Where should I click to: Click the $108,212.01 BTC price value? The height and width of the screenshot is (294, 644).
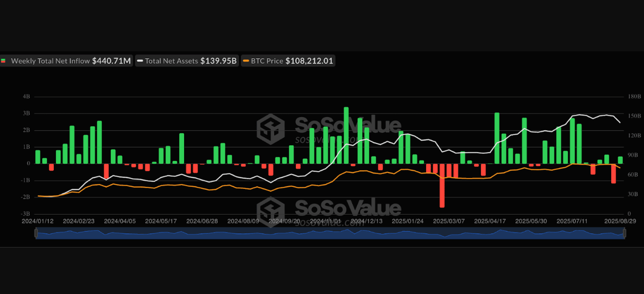point(309,61)
